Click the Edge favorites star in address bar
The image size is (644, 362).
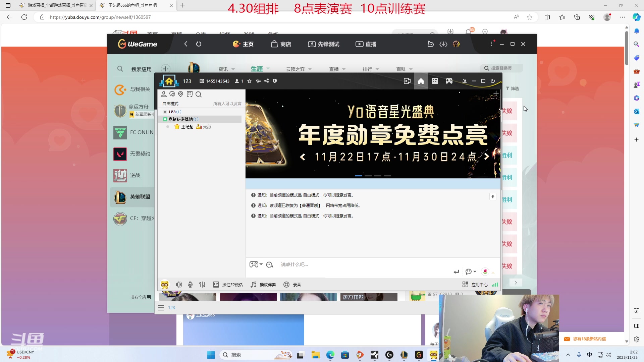[530, 17]
